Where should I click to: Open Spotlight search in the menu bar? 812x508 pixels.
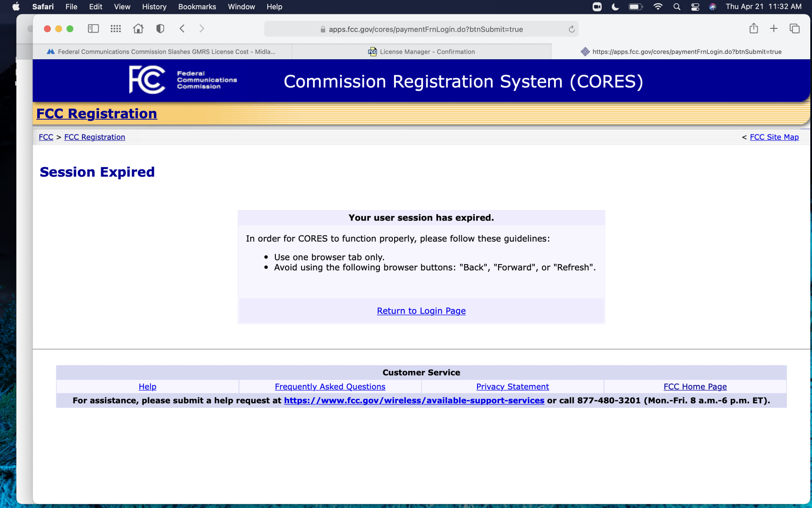tap(677, 6)
